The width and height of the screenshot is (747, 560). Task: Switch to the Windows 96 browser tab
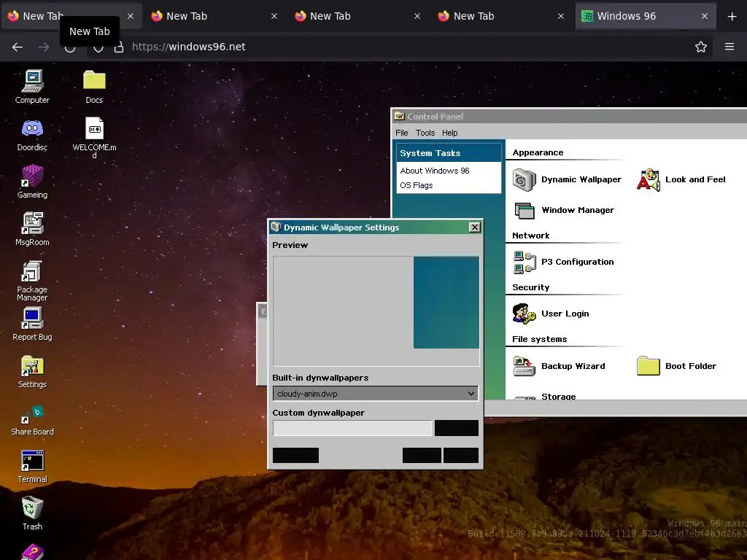coord(646,16)
